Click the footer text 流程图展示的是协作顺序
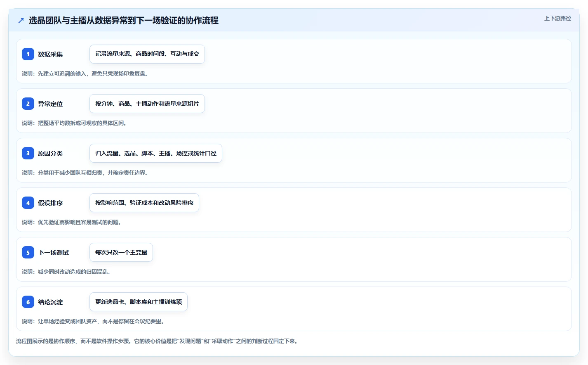 click(46, 341)
